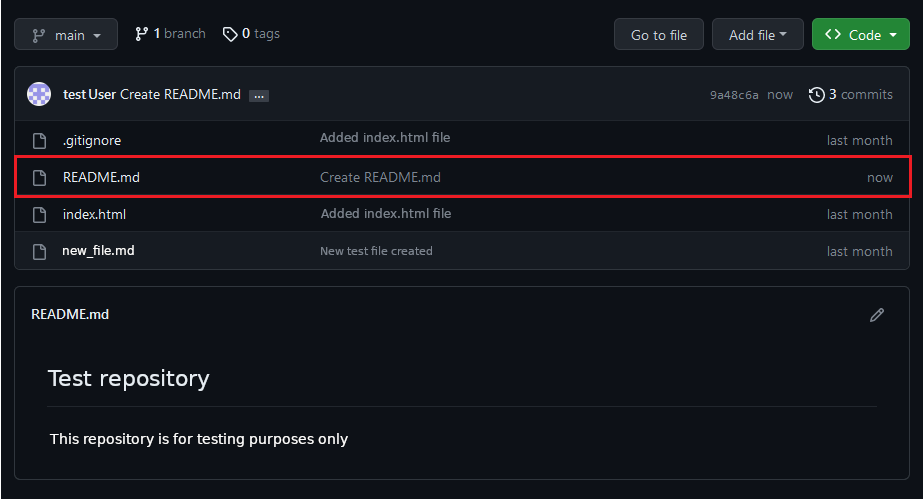Viewport: 923px width, 499px height.
Task: Click the pencil icon to edit README
Action: (877, 315)
